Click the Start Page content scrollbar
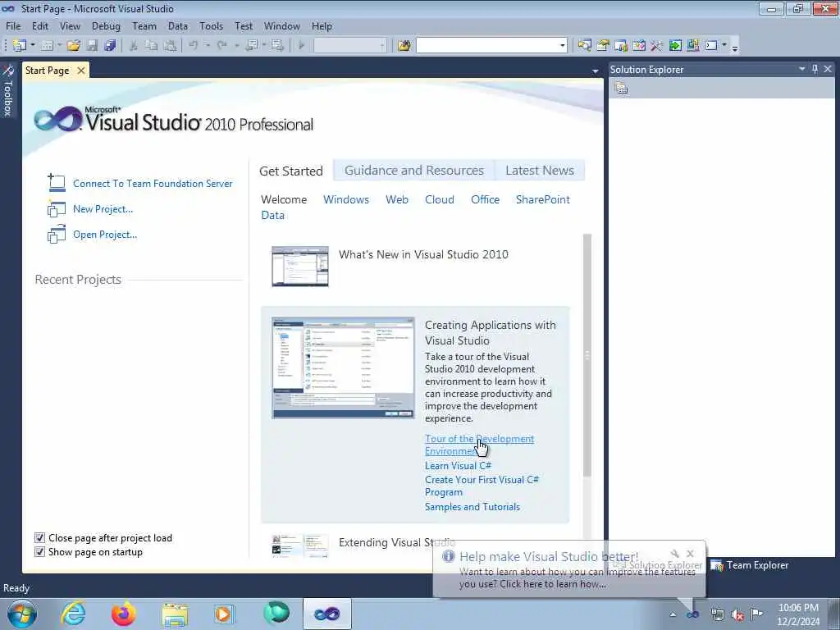Image resolution: width=840 pixels, height=630 pixels. [587, 354]
